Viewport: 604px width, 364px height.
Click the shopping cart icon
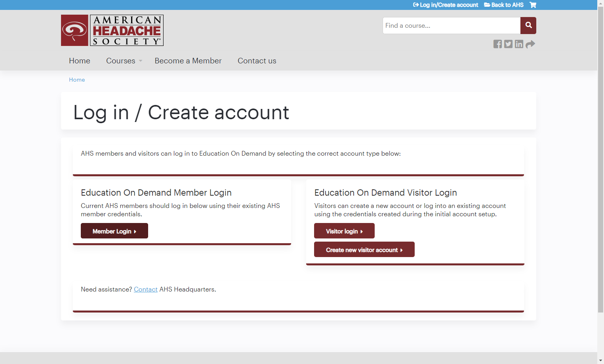[533, 5]
